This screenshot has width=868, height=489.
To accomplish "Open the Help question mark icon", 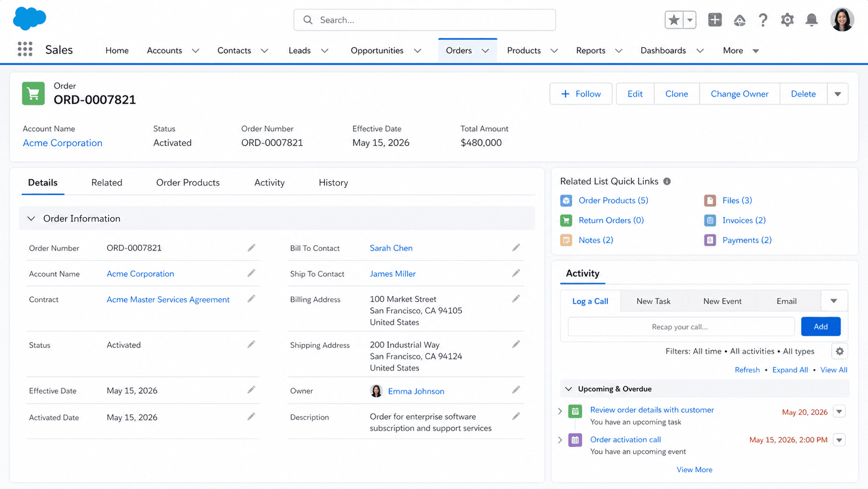I will pos(763,20).
